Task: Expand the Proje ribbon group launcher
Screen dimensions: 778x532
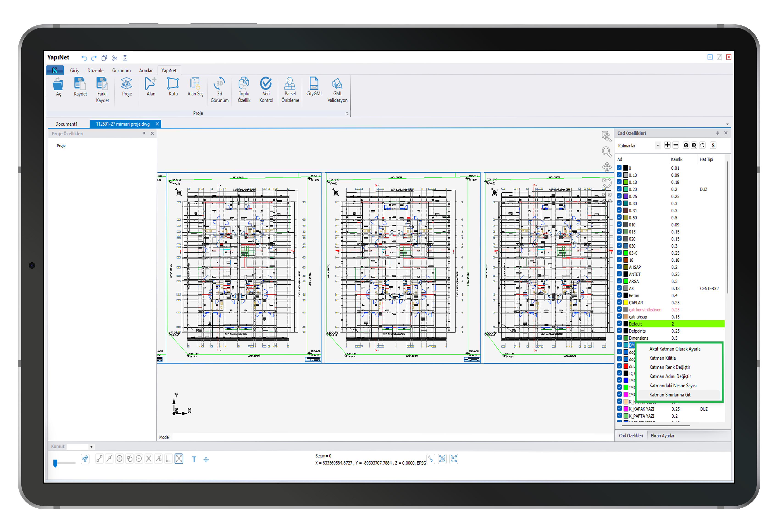Action: click(x=347, y=114)
